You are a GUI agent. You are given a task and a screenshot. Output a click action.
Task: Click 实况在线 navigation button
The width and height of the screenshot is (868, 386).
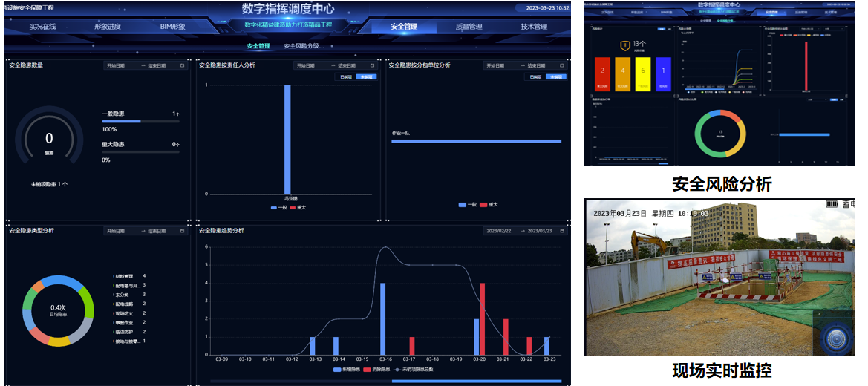(44, 27)
